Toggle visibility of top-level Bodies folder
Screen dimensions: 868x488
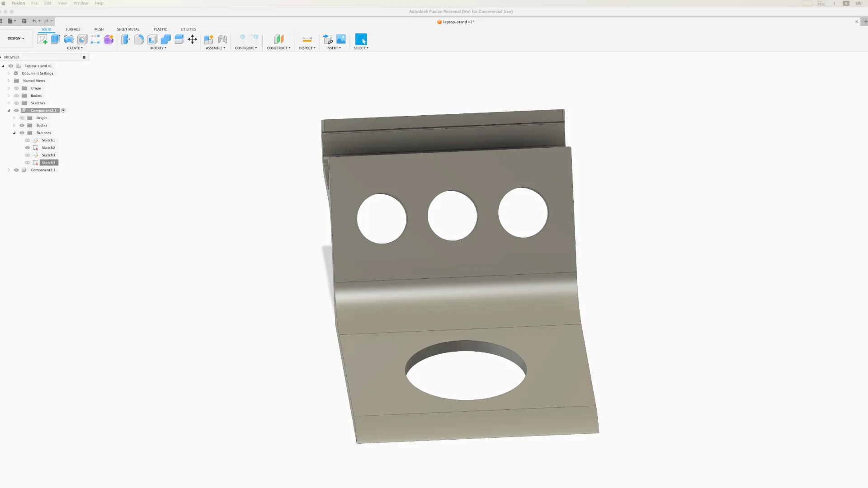(x=16, y=96)
